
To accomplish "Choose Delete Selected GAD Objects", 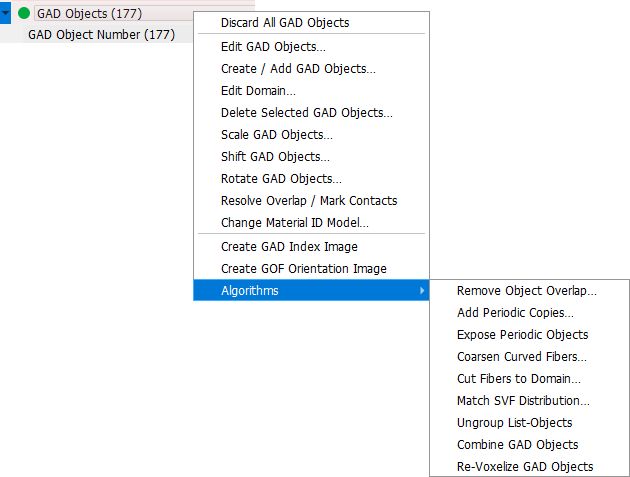I will 306,113.
